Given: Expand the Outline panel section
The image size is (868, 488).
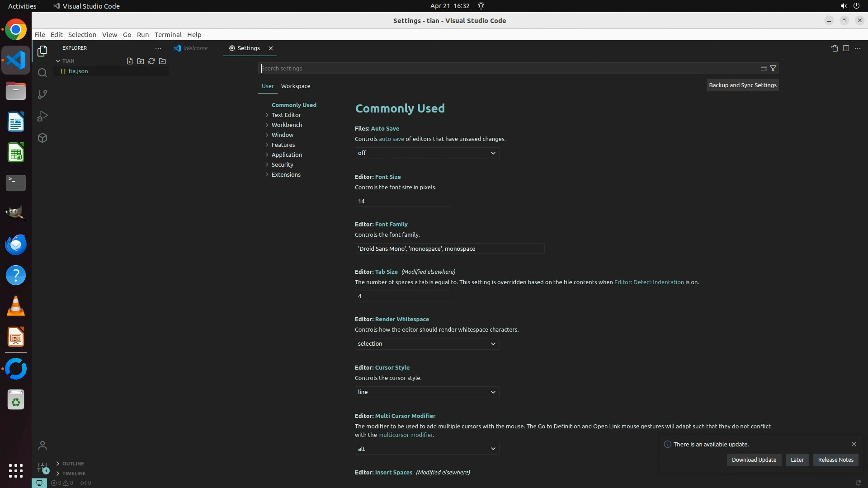Looking at the screenshot, I should point(73,464).
